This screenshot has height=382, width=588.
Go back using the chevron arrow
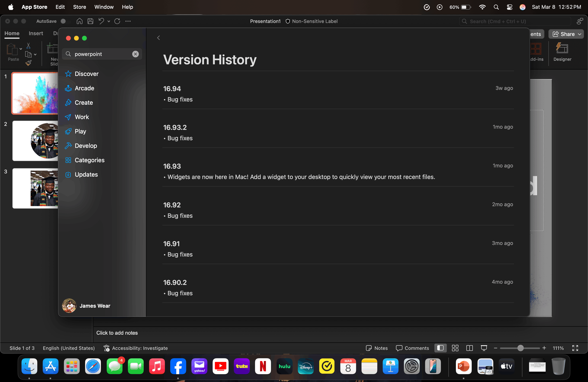coord(158,38)
